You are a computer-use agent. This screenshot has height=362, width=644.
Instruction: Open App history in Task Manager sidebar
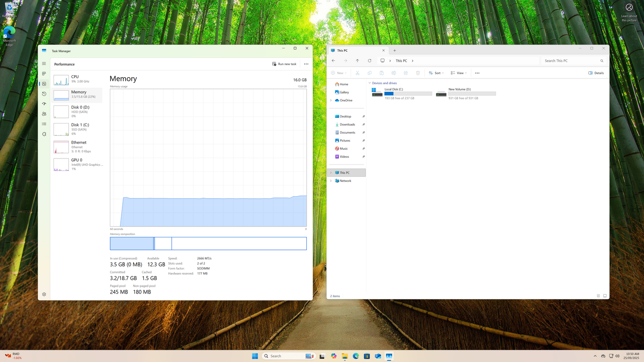(44, 94)
